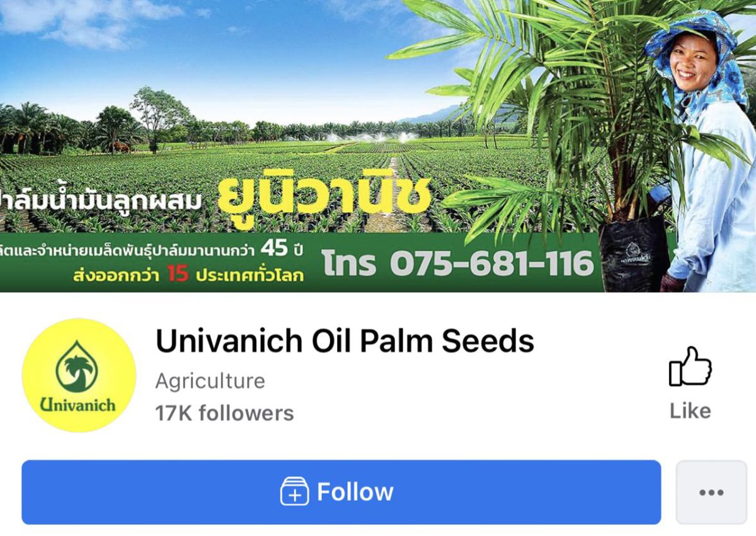Click the Univanich text in logo
Image resolution: width=756 pixels, height=536 pixels.
click(78, 404)
